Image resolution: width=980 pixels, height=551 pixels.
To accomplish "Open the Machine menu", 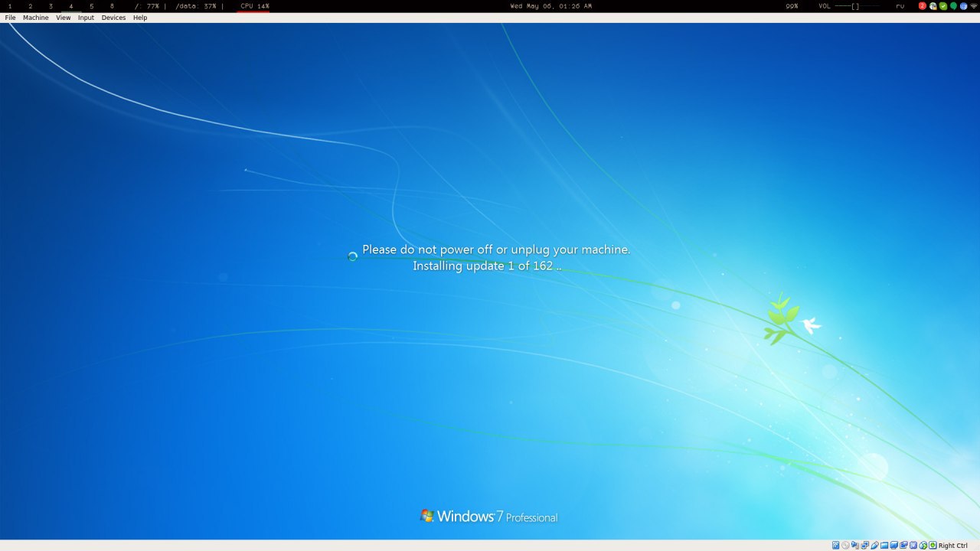I will (35, 18).
